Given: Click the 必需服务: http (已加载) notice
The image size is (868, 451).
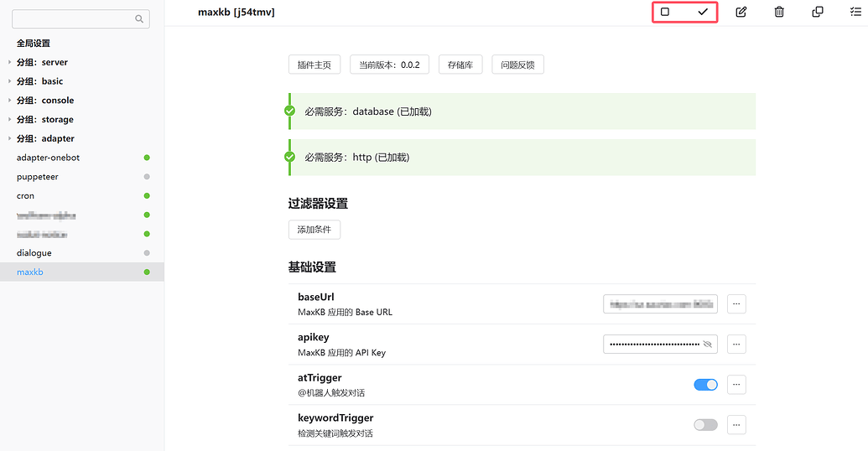Looking at the screenshot, I should pyautogui.click(x=522, y=157).
